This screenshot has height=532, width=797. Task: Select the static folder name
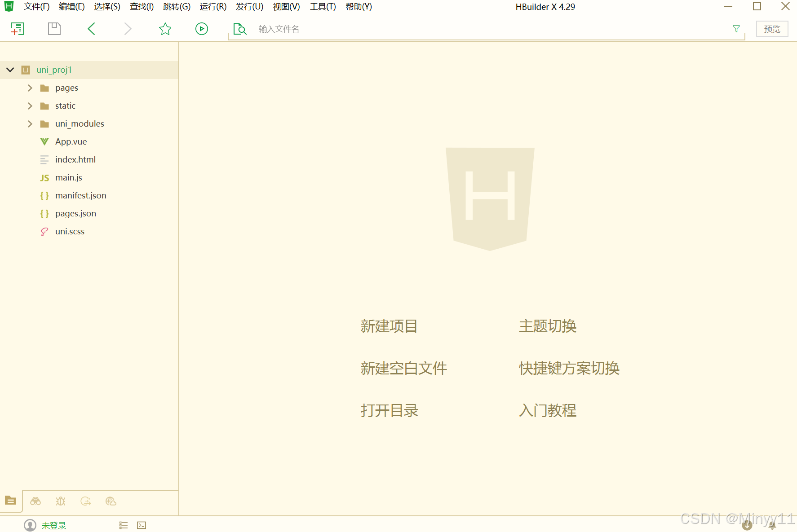click(x=65, y=106)
